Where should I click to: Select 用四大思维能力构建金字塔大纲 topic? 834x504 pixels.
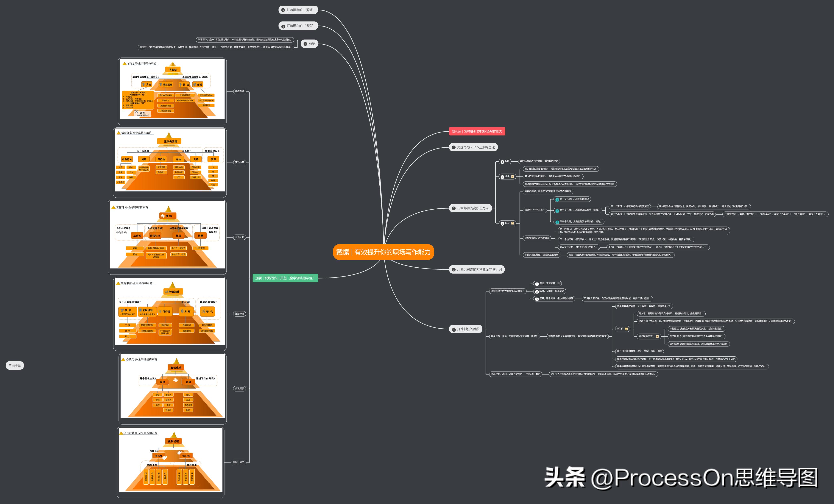(476, 270)
